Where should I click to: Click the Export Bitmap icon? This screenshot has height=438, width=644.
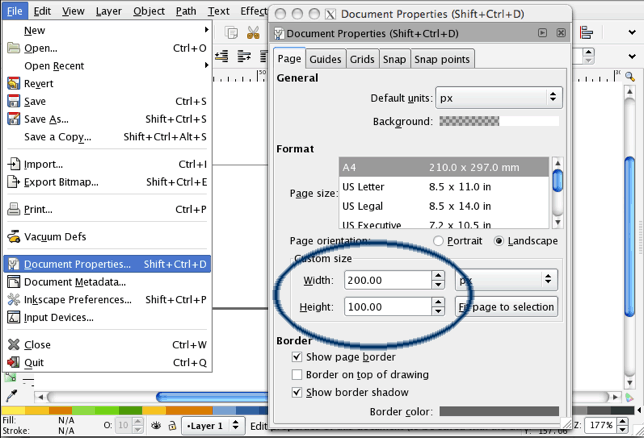(14, 182)
